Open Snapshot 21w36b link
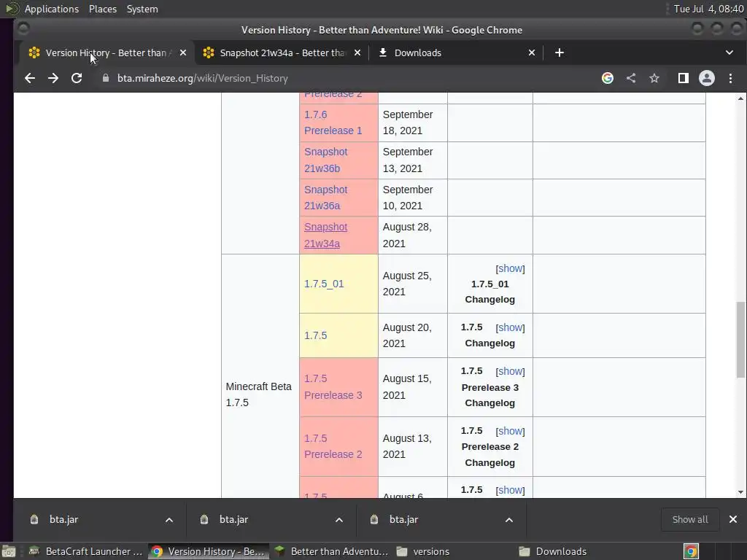The width and height of the screenshot is (747, 560). pyautogui.click(x=326, y=160)
